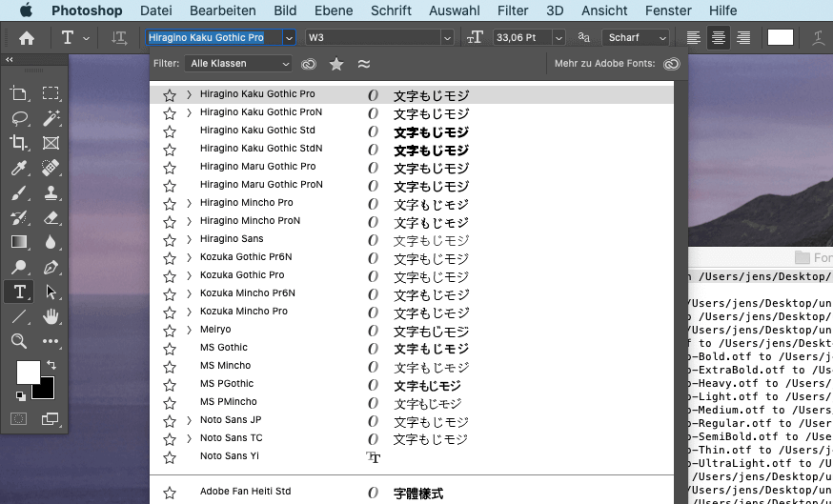The image size is (833, 504).
Task: Open the Bearbeiten menu
Action: 223,10
